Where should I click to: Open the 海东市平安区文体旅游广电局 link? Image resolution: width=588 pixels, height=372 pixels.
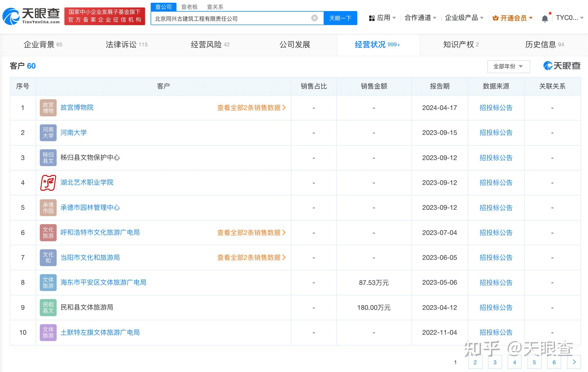click(x=103, y=282)
